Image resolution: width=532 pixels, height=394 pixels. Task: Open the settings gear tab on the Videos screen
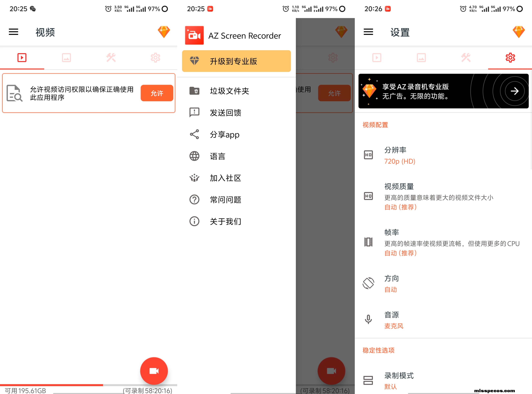(x=155, y=58)
